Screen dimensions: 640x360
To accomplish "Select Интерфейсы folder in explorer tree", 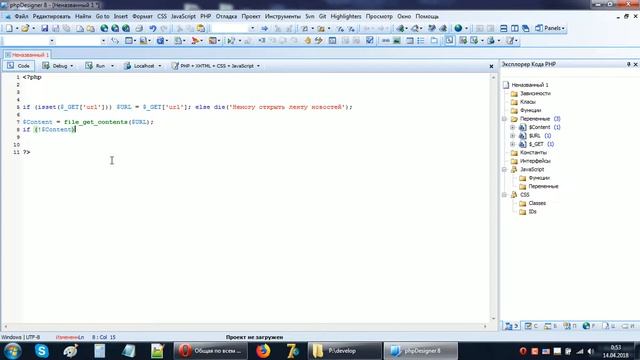I will pos(531,161).
